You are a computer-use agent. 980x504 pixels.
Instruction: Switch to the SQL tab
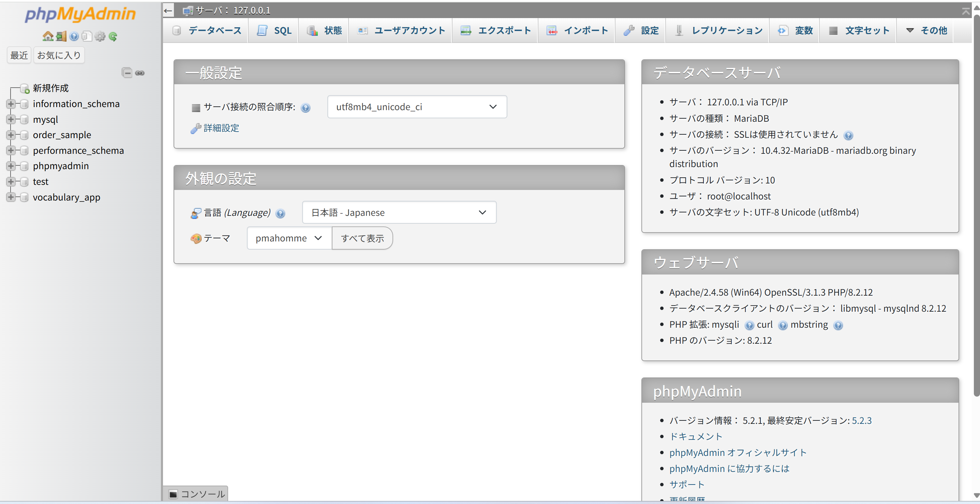click(x=274, y=30)
